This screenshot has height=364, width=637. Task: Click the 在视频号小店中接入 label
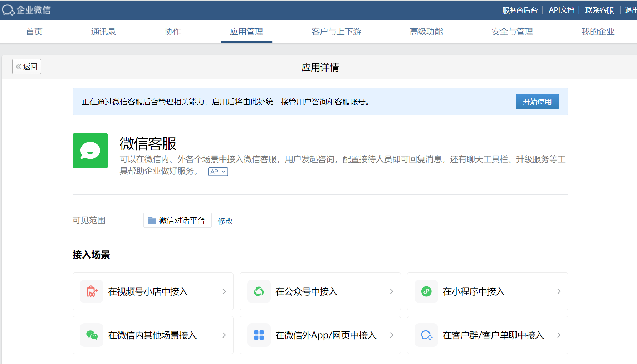148,292
